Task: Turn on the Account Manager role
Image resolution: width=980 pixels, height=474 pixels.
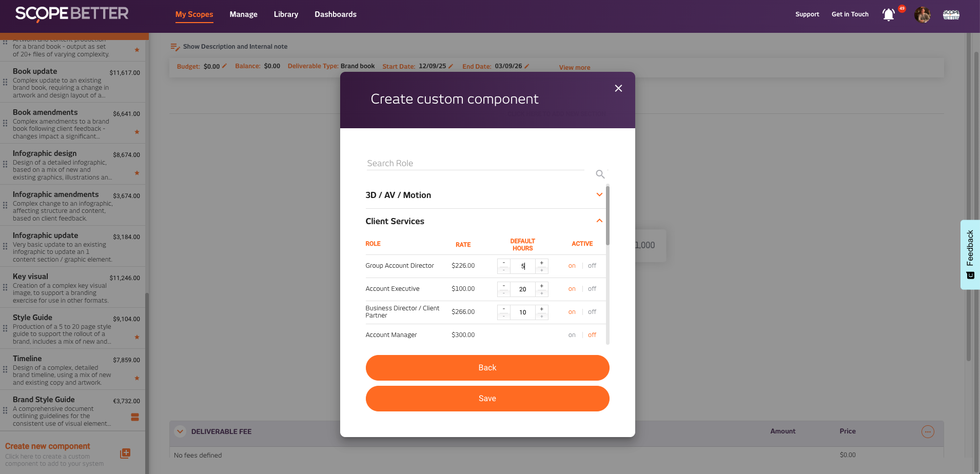Action: tap(572, 335)
